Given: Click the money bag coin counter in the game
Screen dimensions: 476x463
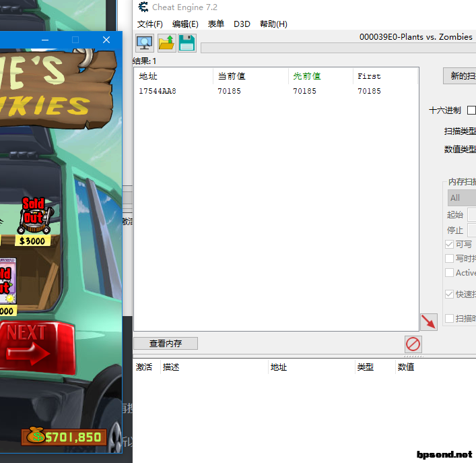Looking at the screenshot, I should pyautogui.click(x=64, y=437).
